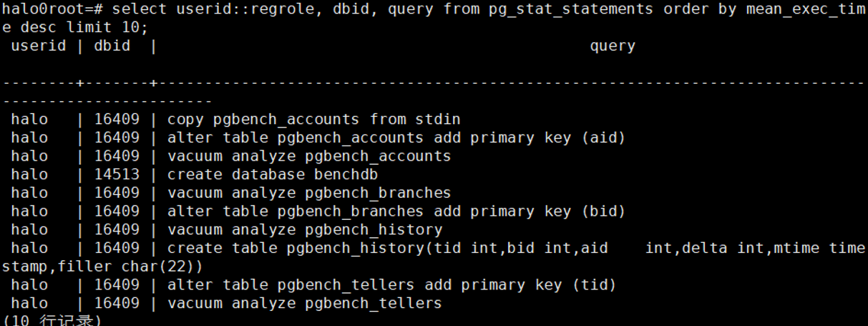The width and height of the screenshot is (868, 326).
Task: Click "vacuum analyze pgbench_accounts" query text
Action: tap(308, 156)
